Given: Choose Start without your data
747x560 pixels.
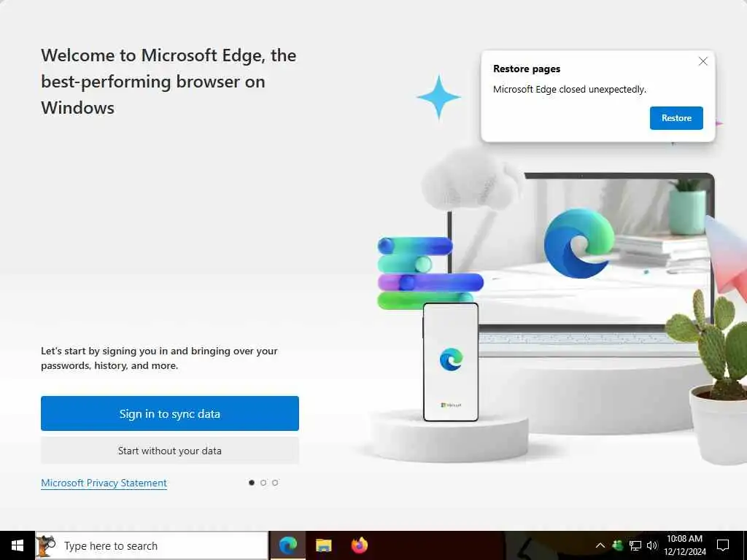Looking at the screenshot, I should tap(169, 451).
